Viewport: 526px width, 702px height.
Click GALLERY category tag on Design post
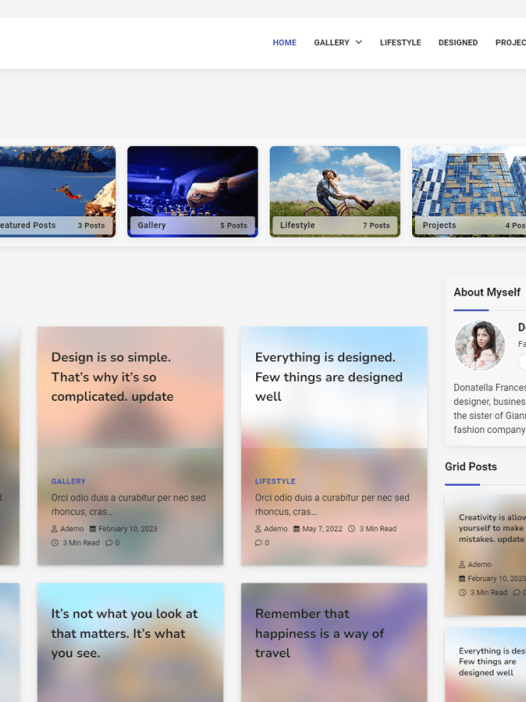click(68, 481)
